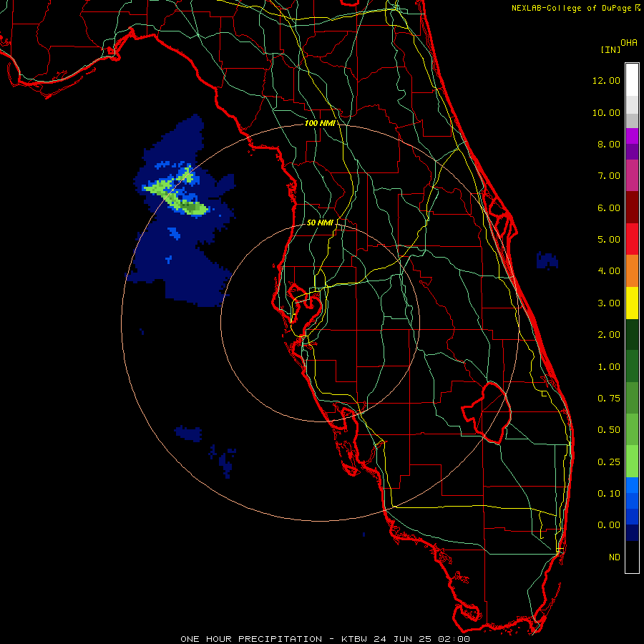The height and width of the screenshot is (644, 644).
Task: Click the 12.00 legend value
Action: coord(606,80)
